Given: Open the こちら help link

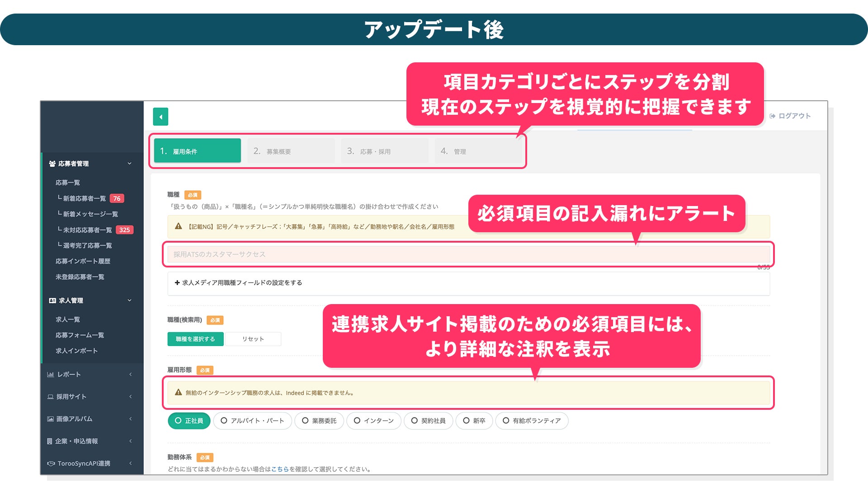Looking at the screenshot, I should click(x=280, y=469).
